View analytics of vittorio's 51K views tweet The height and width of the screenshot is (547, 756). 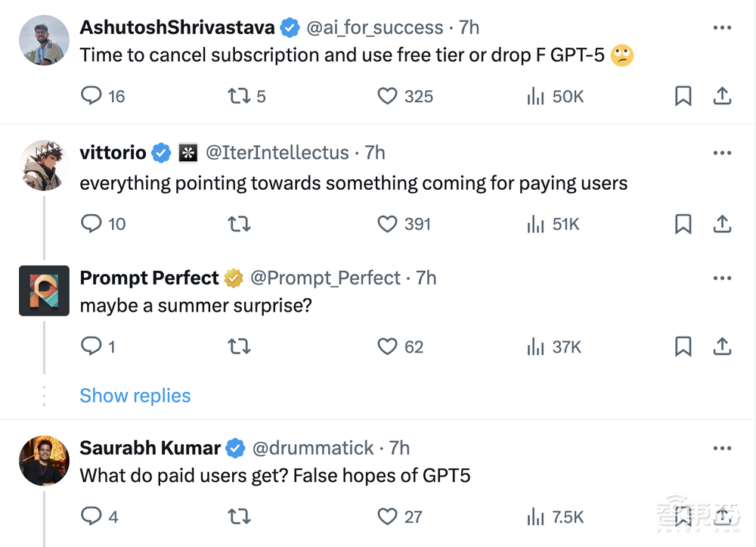click(536, 224)
